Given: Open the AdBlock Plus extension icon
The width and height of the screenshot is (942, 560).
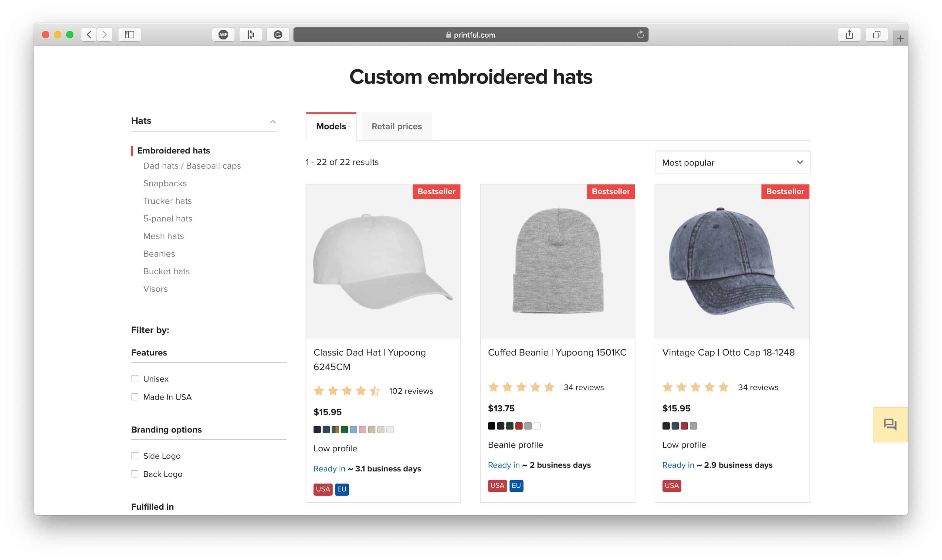Looking at the screenshot, I should (x=223, y=35).
